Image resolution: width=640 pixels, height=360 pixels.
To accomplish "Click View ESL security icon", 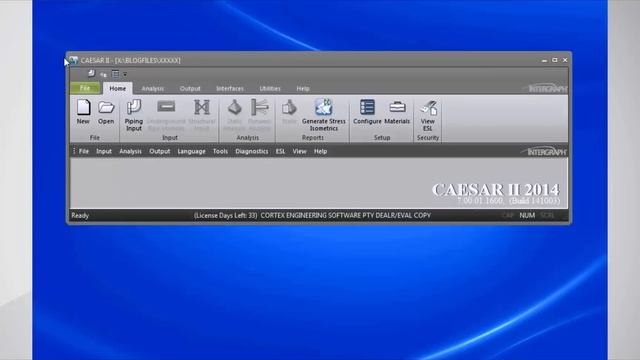I will tap(428, 115).
